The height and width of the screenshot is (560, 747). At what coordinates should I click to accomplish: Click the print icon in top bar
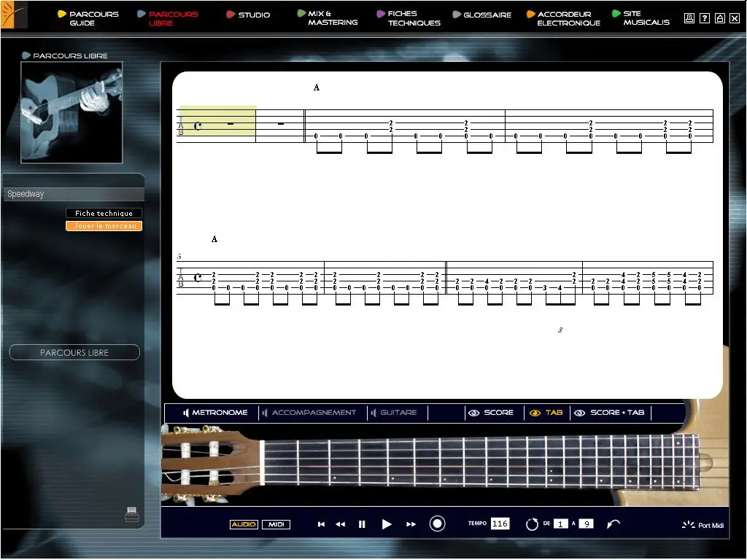(689, 18)
